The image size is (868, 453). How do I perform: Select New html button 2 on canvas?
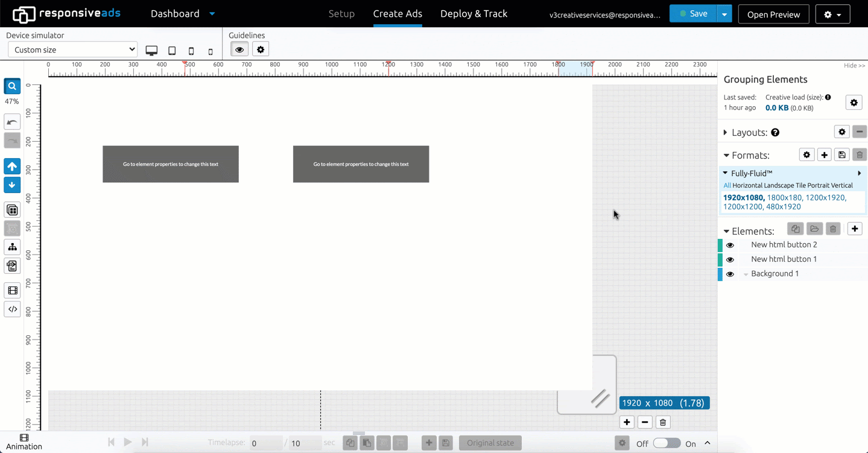pos(361,164)
